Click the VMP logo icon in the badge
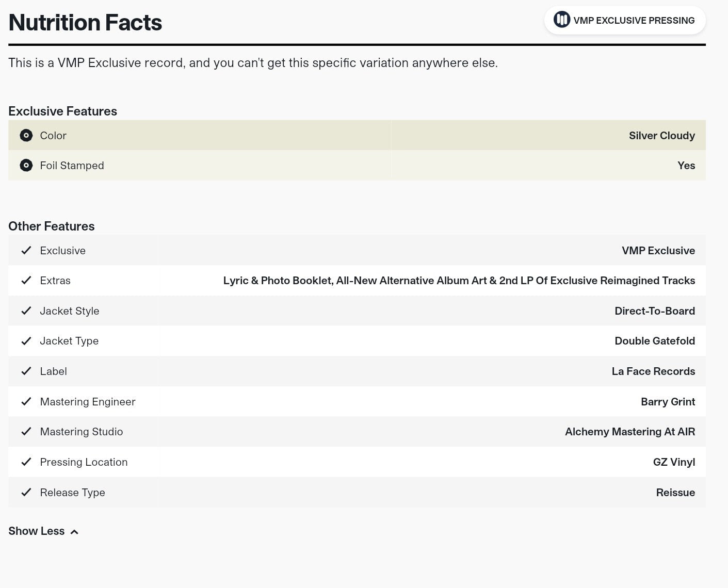Screen dimensions: 728x588 (561, 20)
